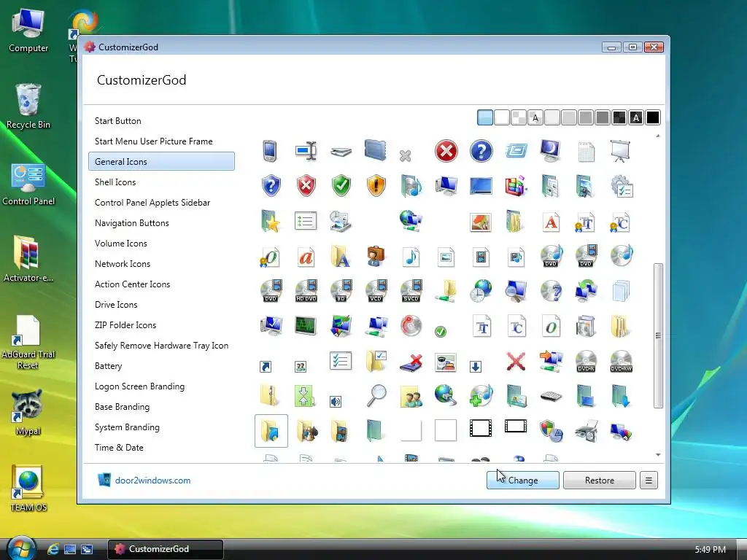Screen dimensions: 747x560
Task: Pick the green graph monitor icon
Action: click(306, 326)
